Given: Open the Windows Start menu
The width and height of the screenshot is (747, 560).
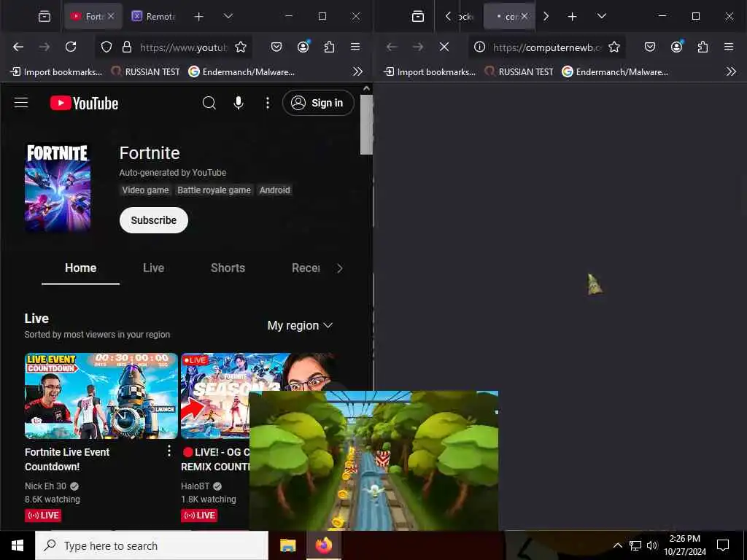Looking at the screenshot, I should [x=18, y=545].
